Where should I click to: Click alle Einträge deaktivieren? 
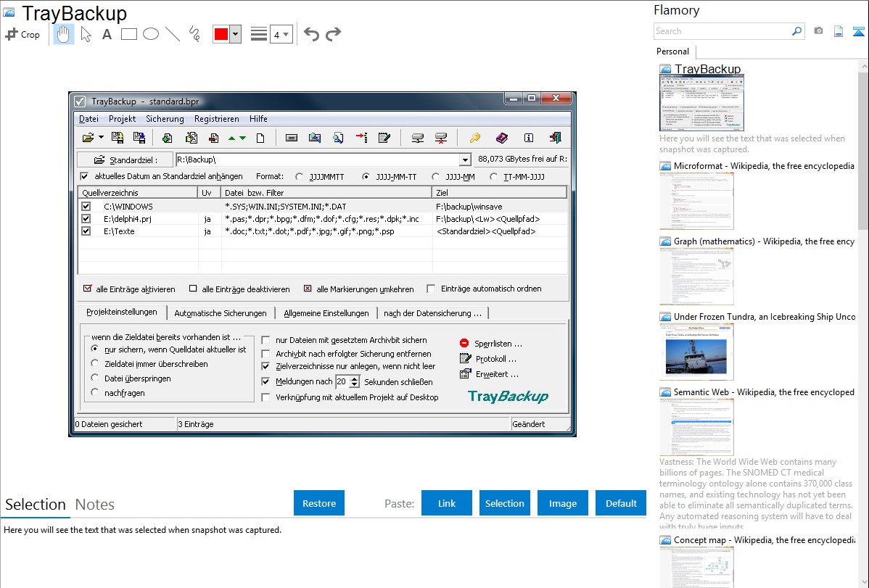(x=239, y=289)
